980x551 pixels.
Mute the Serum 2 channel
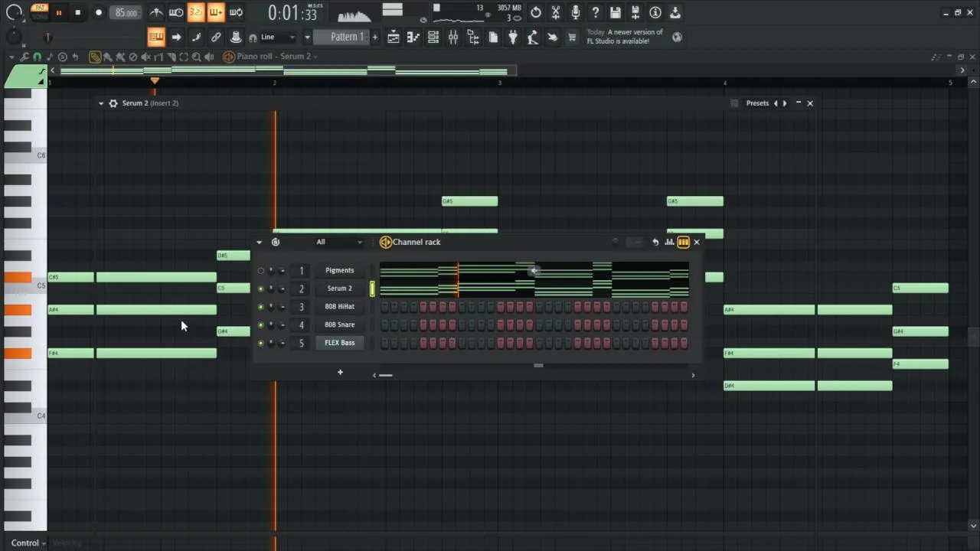click(260, 289)
